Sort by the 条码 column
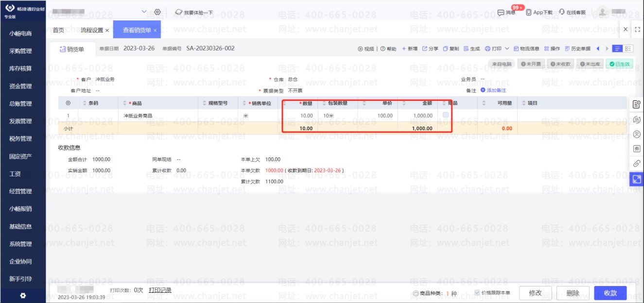The image size is (644, 303). click(x=85, y=103)
